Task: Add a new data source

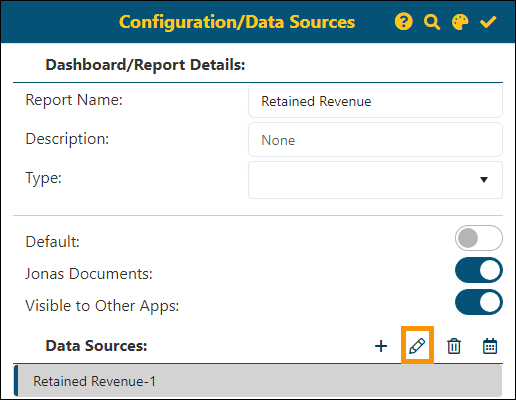Action: 381,346
